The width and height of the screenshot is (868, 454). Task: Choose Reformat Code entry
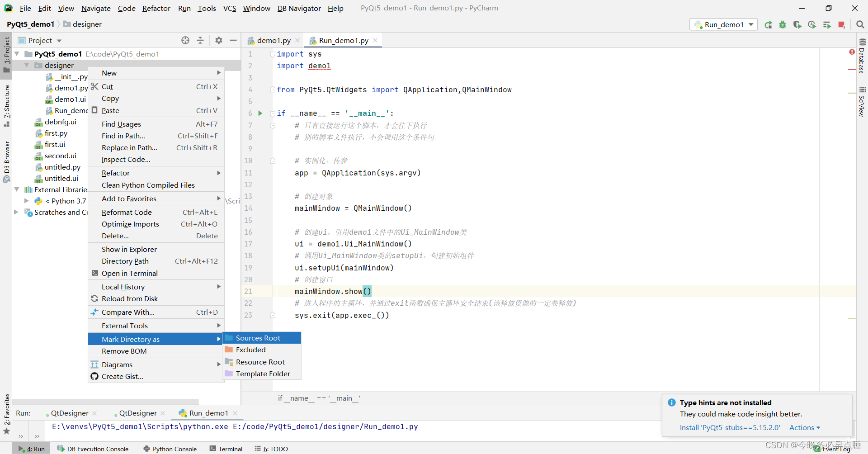pyautogui.click(x=156, y=212)
